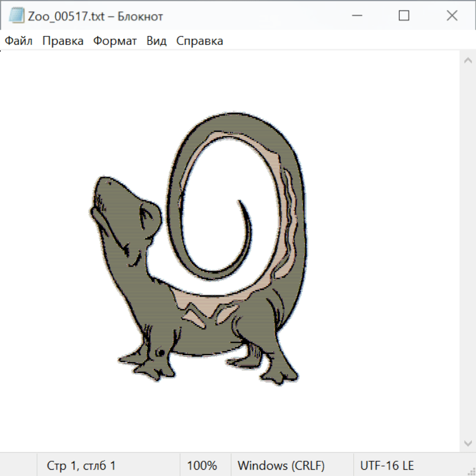Maximize the Блокнот window

point(404,16)
